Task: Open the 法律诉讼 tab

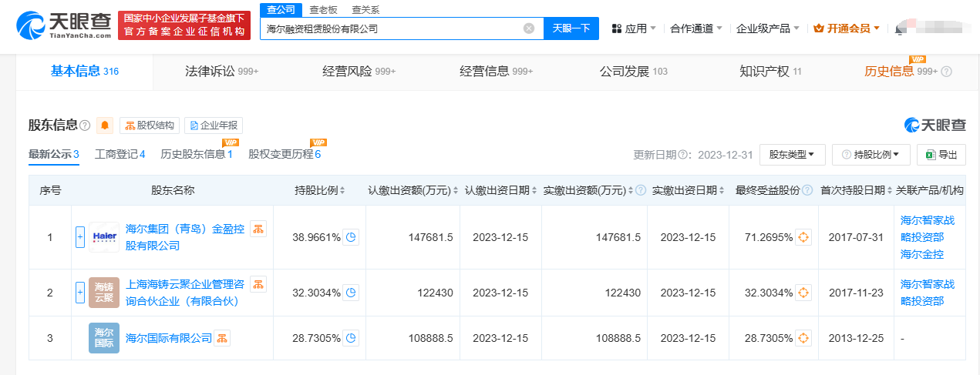Action: click(222, 72)
